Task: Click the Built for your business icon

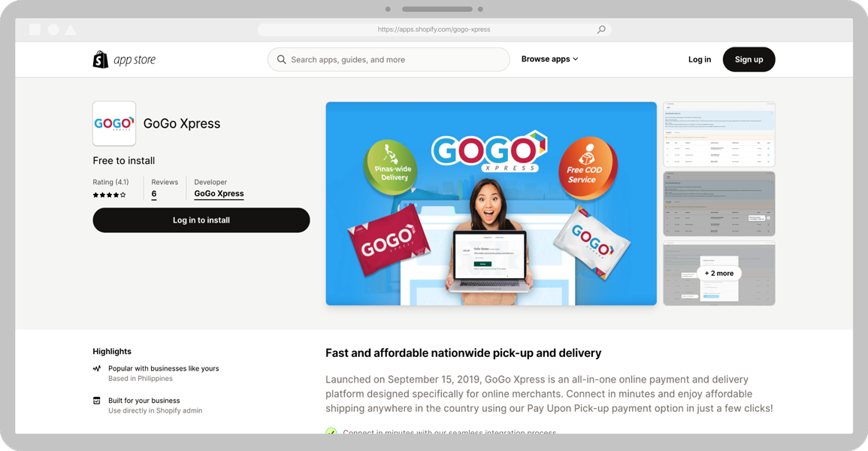Action: coord(97,401)
